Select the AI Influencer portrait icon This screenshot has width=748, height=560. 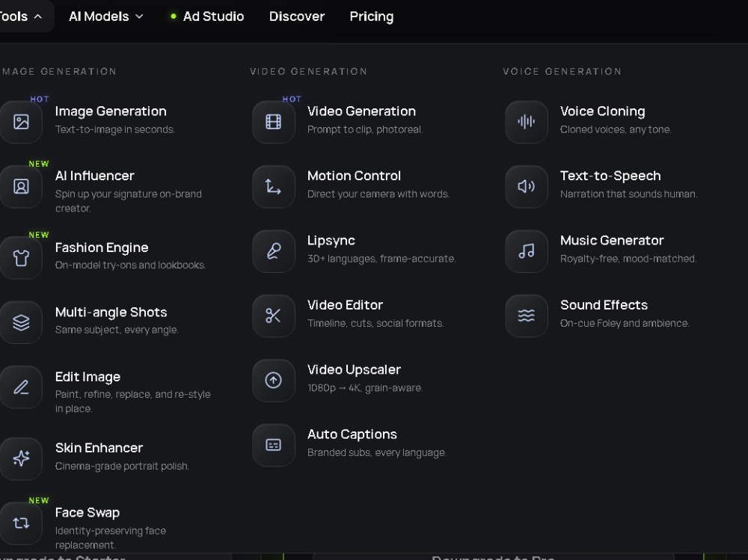21,186
